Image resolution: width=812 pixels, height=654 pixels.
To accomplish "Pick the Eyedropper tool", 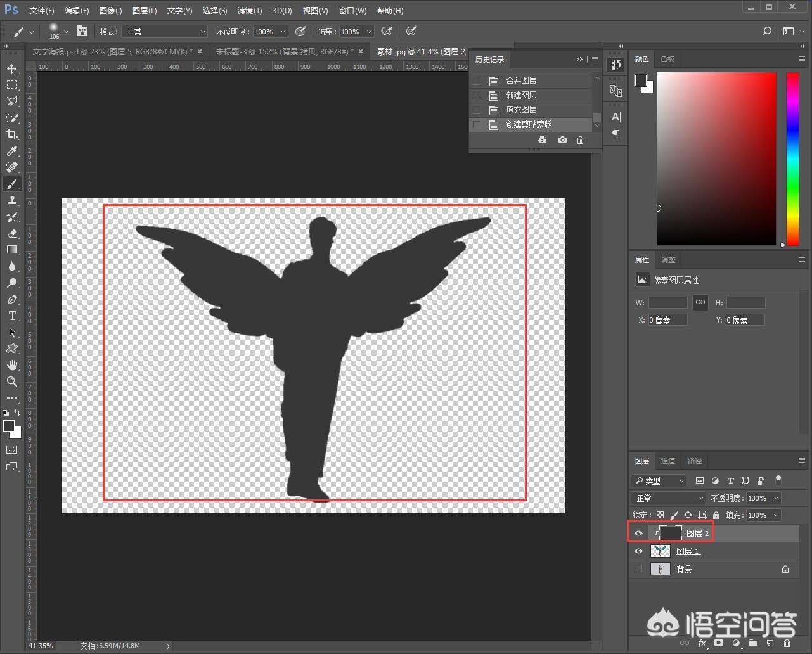I will tap(12, 151).
